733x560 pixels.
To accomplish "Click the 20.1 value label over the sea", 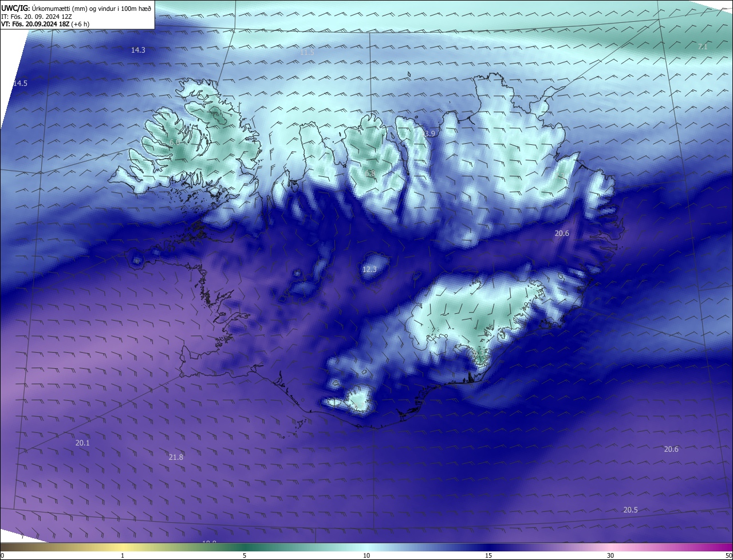I will (x=82, y=443).
